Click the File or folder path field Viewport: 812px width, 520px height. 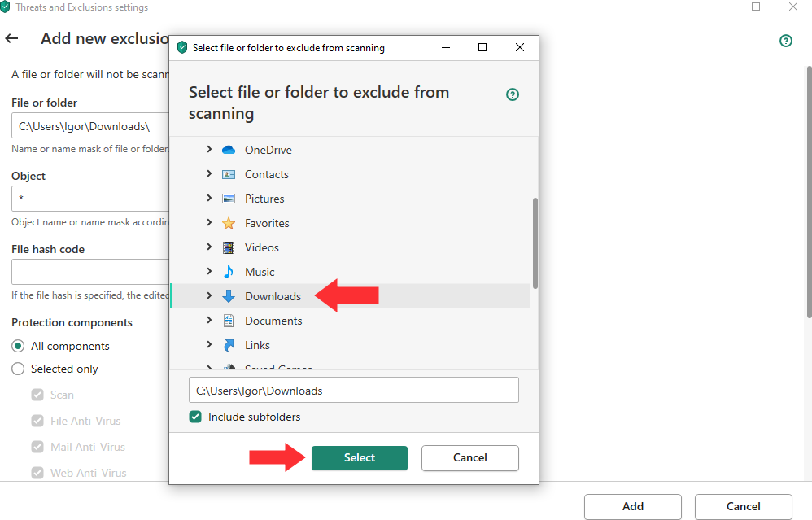(90, 126)
